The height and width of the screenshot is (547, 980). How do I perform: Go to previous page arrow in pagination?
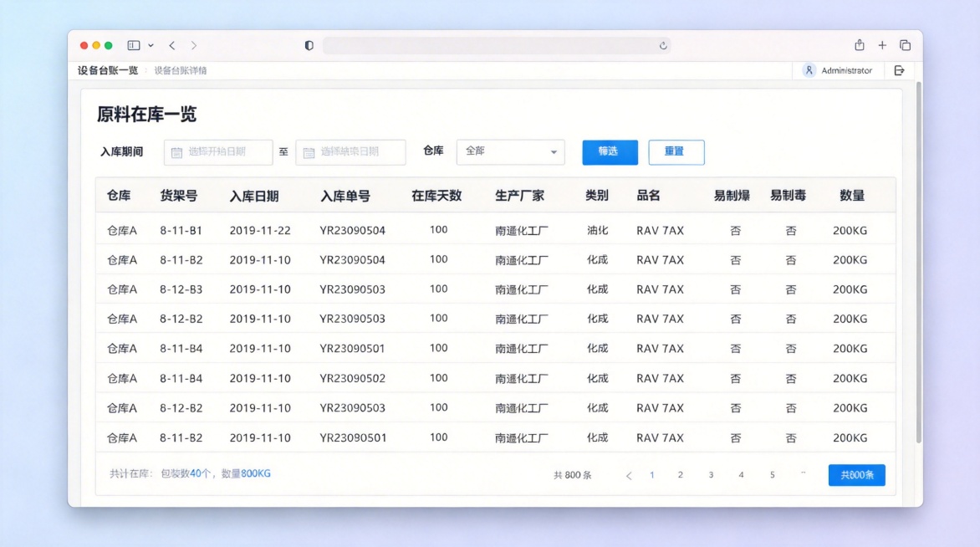click(x=629, y=476)
